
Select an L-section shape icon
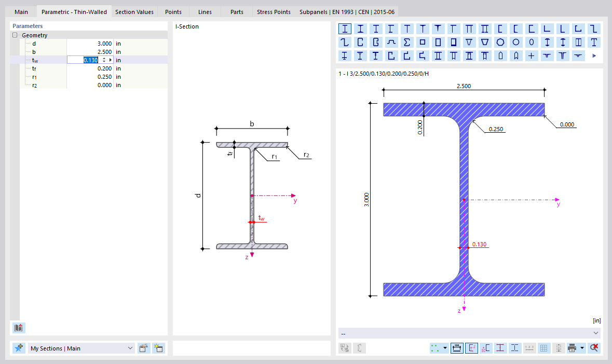click(x=547, y=29)
